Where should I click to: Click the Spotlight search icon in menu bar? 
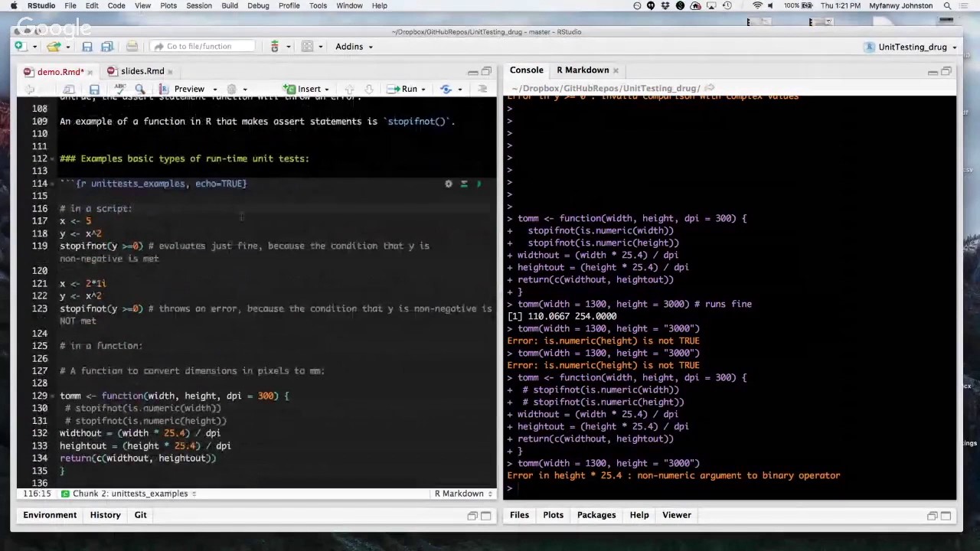[947, 5]
